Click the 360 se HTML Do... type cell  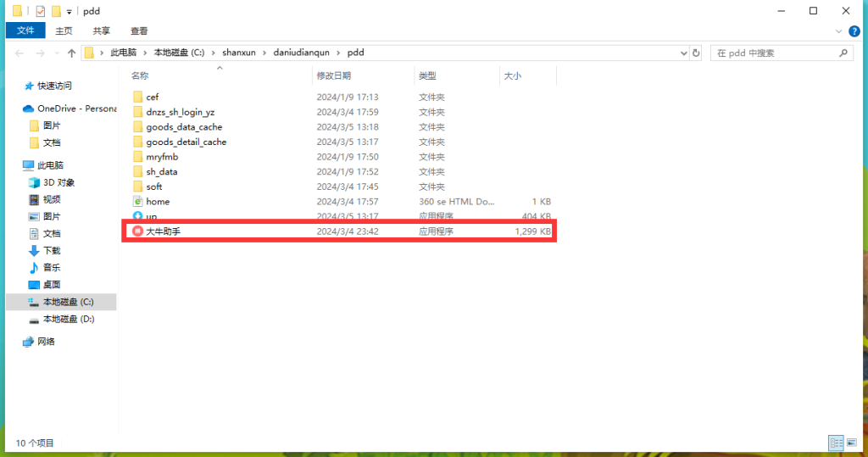click(x=457, y=202)
